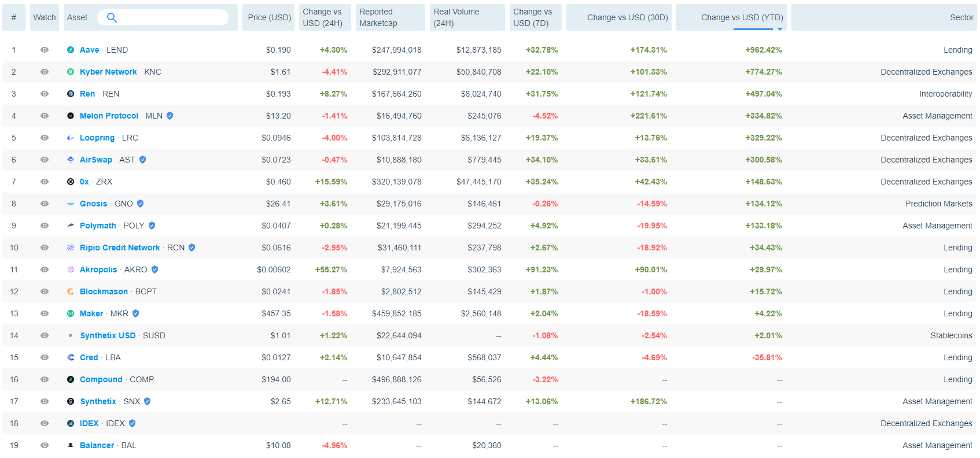Image resolution: width=980 pixels, height=458 pixels.
Task: Toggle watch eye for Aave row
Action: coord(45,50)
